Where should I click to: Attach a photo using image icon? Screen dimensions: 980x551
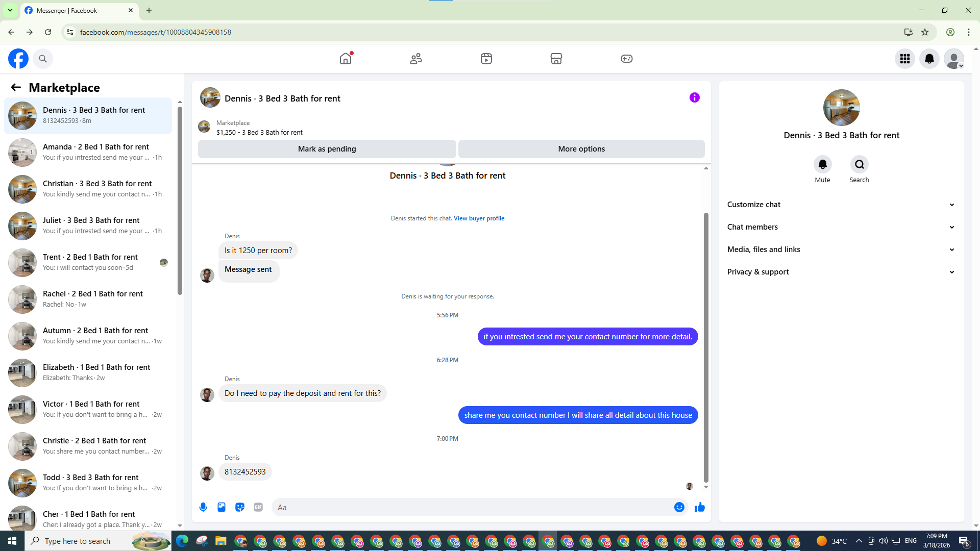(x=222, y=507)
